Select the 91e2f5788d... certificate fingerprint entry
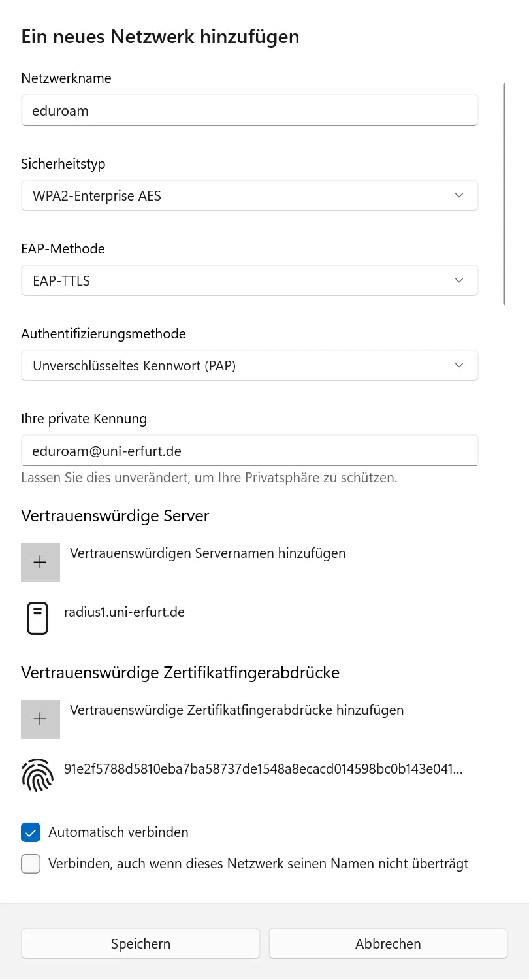529x980 pixels. [x=263, y=769]
